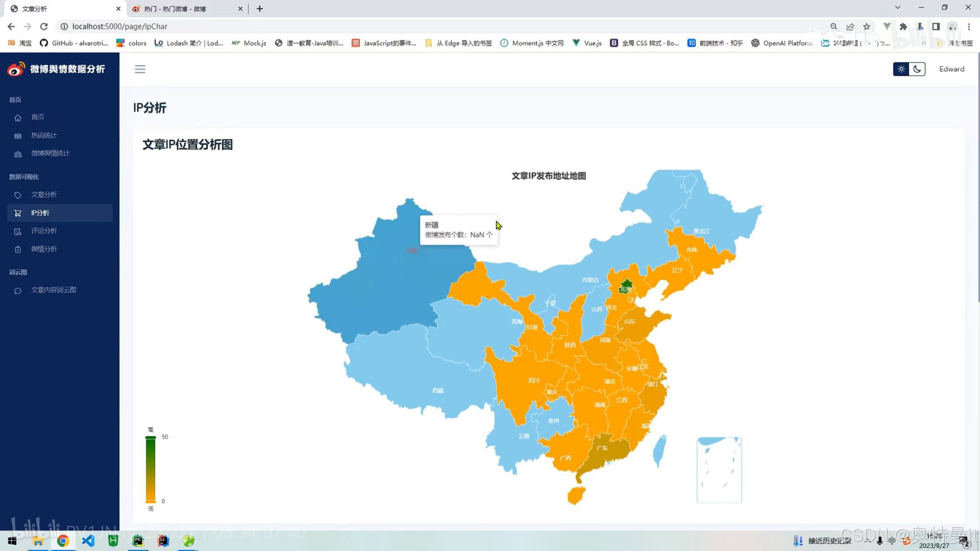Viewport: 980px width, 551px height.
Task: Open 微博舆情统计 sidebar entry
Action: point(50,153)
